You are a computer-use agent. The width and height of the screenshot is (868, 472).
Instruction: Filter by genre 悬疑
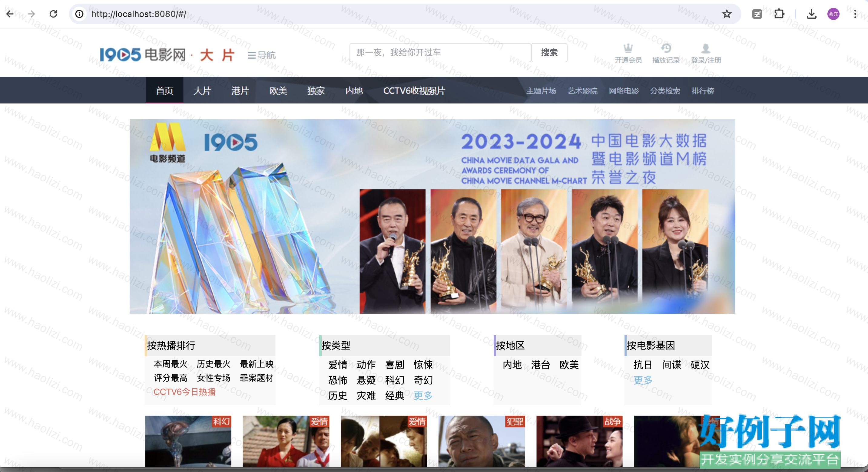(x=366, y=380)
